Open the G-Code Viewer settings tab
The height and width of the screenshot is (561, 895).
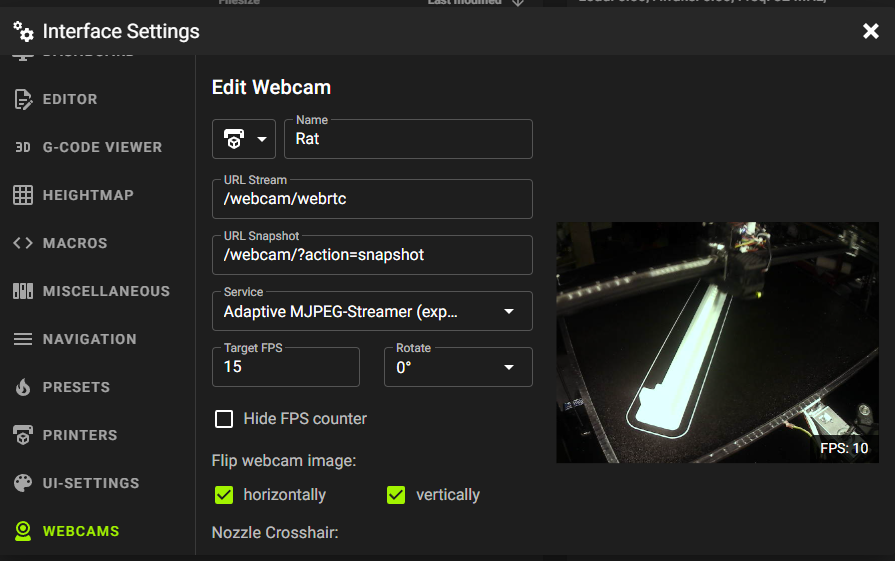pos(102,147)
